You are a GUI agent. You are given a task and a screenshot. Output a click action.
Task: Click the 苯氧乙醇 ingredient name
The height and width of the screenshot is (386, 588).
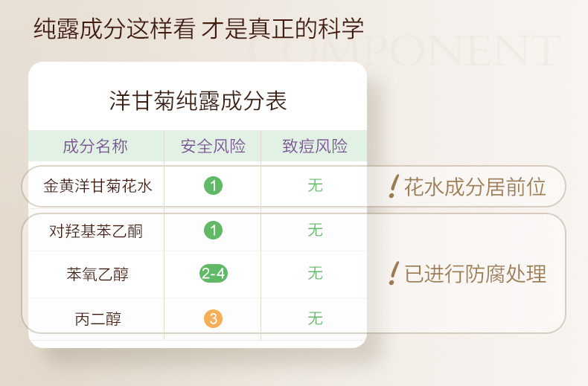coord(98,274)
